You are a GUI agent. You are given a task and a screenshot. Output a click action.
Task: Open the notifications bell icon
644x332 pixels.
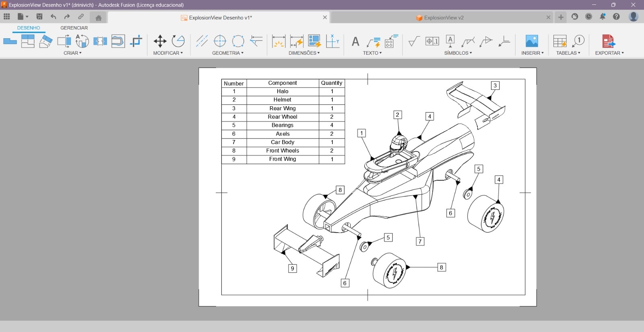tap(603, 16)
